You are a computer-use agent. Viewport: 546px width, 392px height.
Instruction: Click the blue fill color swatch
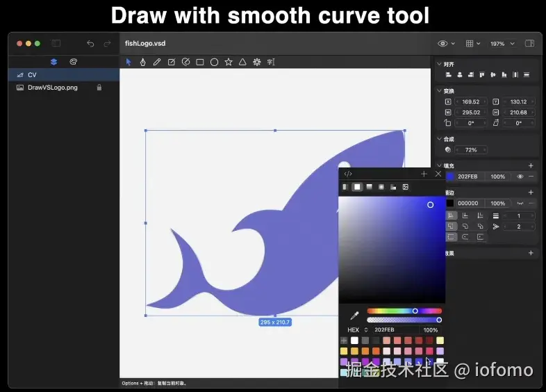450,177
